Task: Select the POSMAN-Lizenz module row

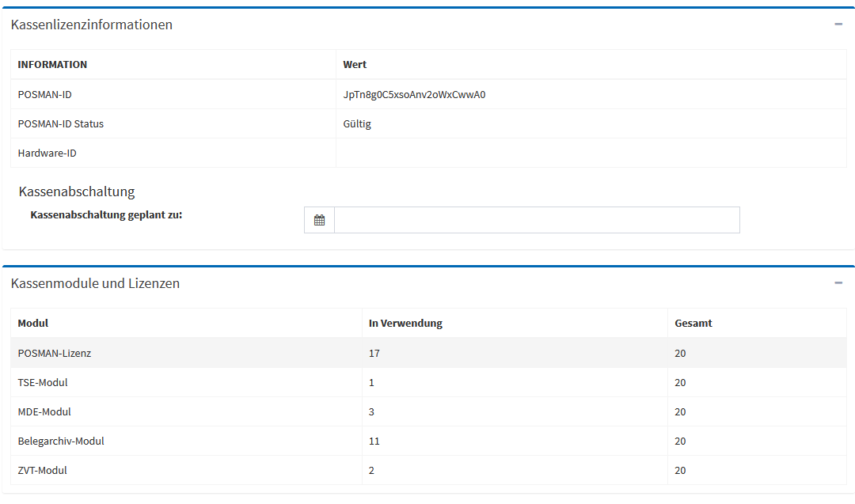Action: tap(55, 354)
